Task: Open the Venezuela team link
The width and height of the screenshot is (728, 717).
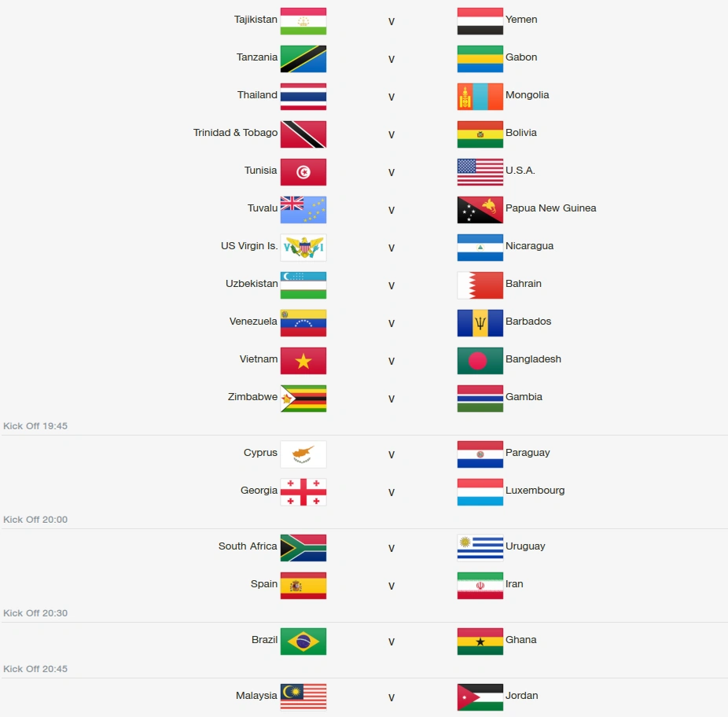Action: point(253,322)
